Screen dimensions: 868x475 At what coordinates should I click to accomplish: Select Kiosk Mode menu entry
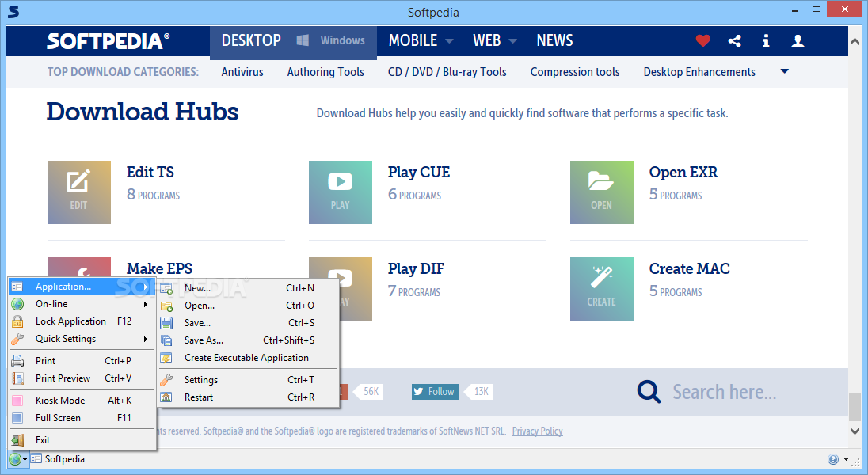point(82,401)
